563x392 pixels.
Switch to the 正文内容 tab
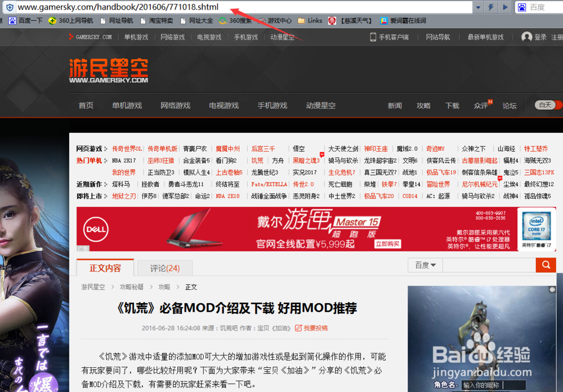point(105,268)
